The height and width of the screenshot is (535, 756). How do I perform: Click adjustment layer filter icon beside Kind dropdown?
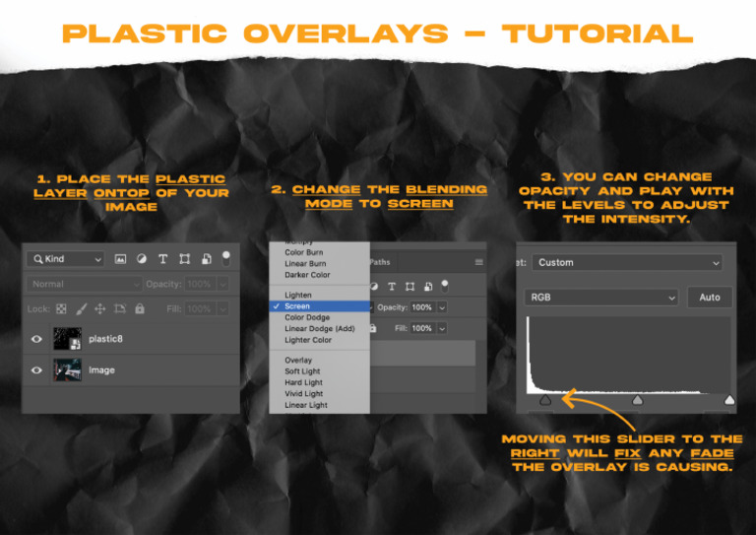tap(142, 259)
